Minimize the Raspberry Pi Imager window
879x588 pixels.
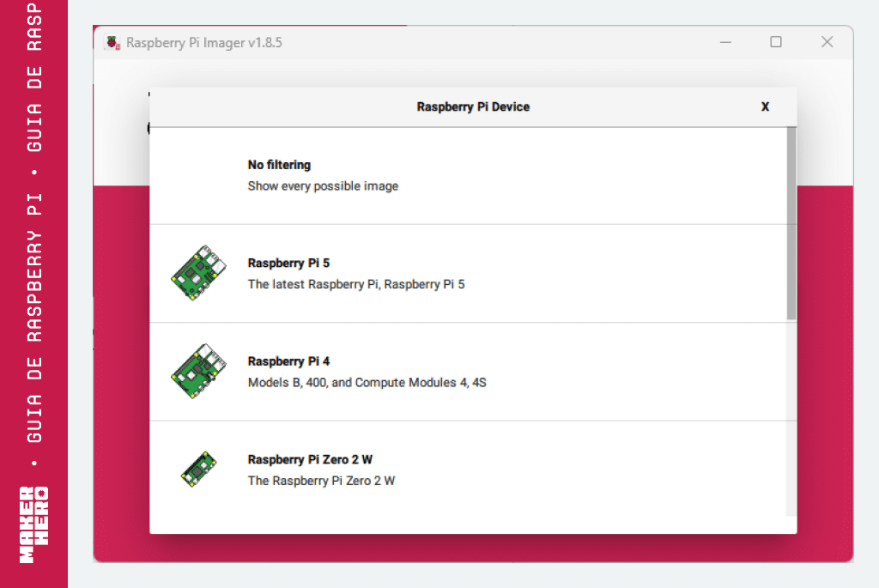point(725,42)
